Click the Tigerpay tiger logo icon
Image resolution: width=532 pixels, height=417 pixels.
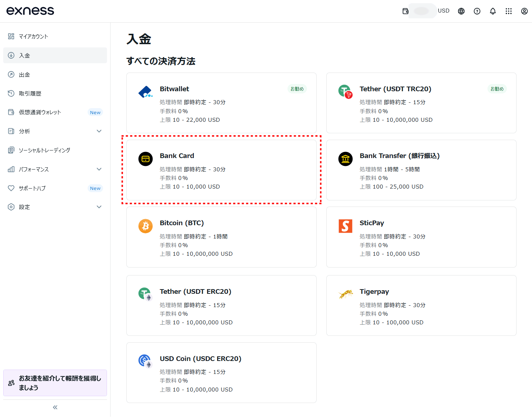pos(346,294)
